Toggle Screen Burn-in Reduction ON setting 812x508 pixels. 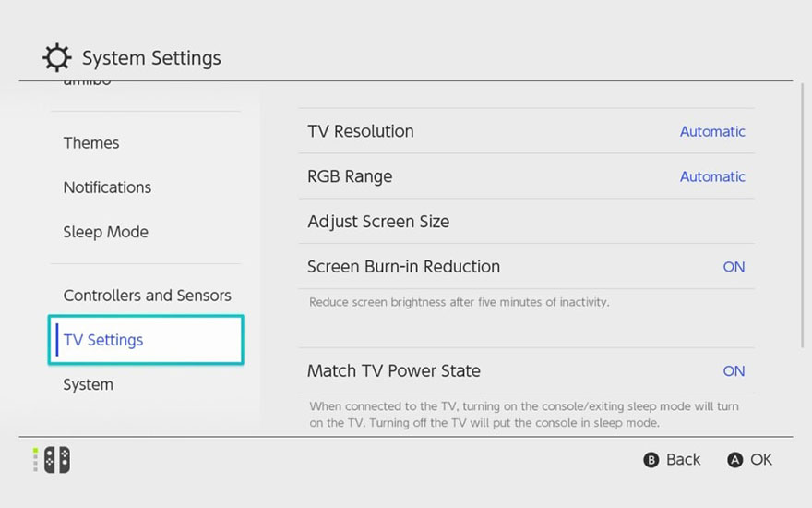point(734,267)
